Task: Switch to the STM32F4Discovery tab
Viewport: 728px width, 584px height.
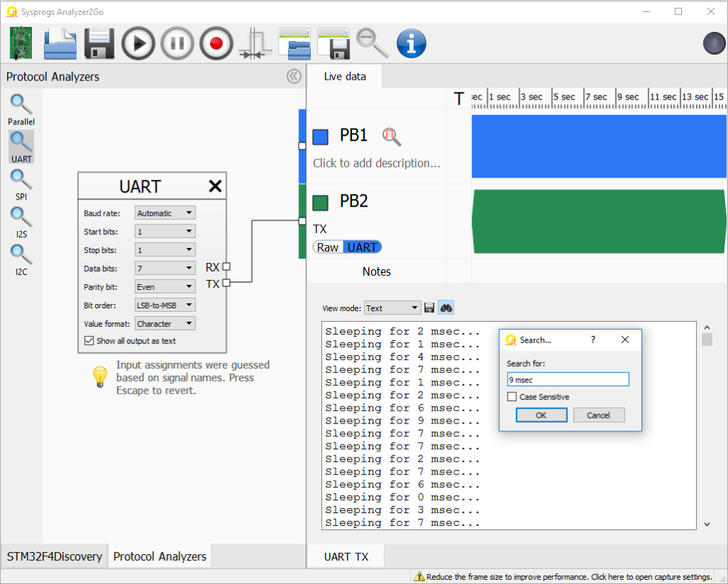Action: pos(53,557)
